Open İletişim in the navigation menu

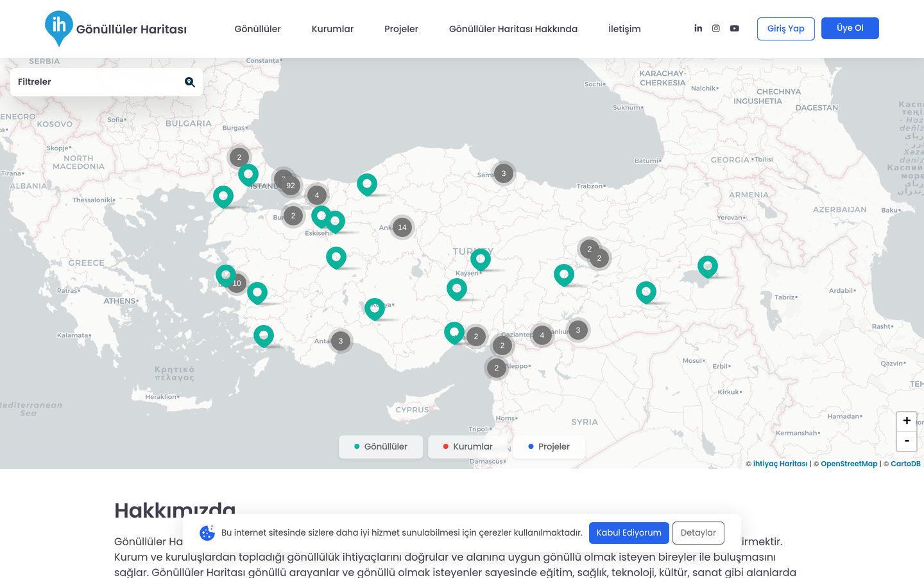tap(624, 29)
